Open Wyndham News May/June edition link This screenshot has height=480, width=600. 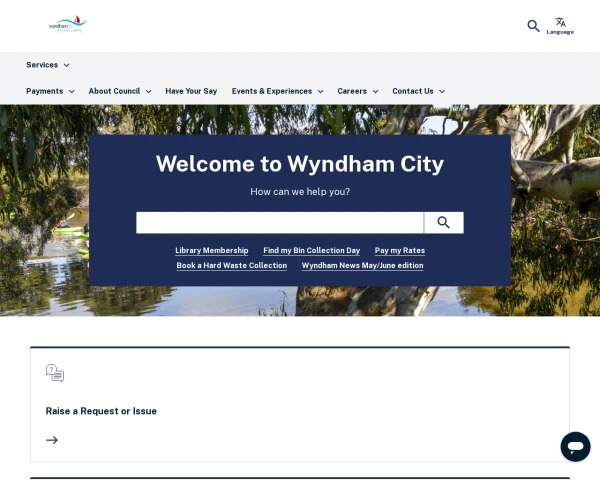coord(362,265)
